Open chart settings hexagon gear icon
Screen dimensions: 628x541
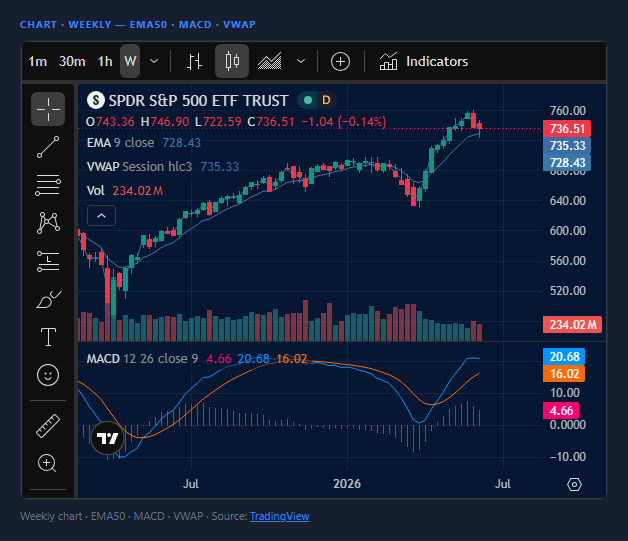574,484
